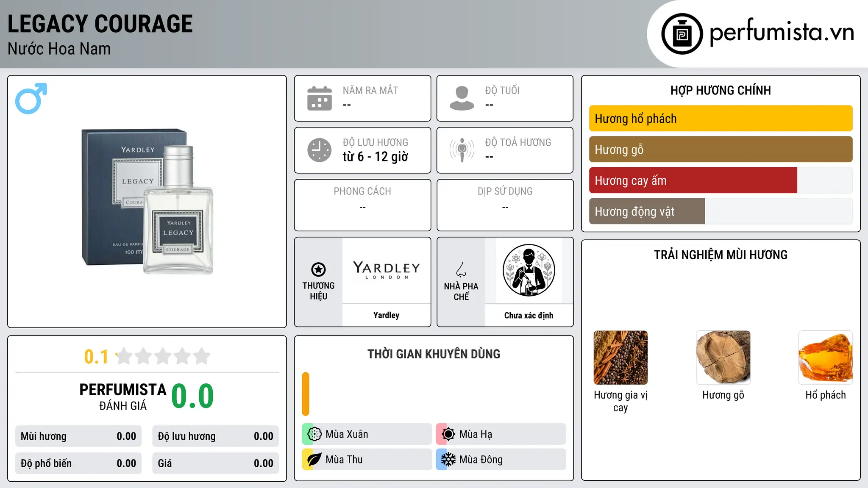Click the orange recommended-time vertical bar
This screenshot has height=488, width=868.
click(x=306, y=394)
